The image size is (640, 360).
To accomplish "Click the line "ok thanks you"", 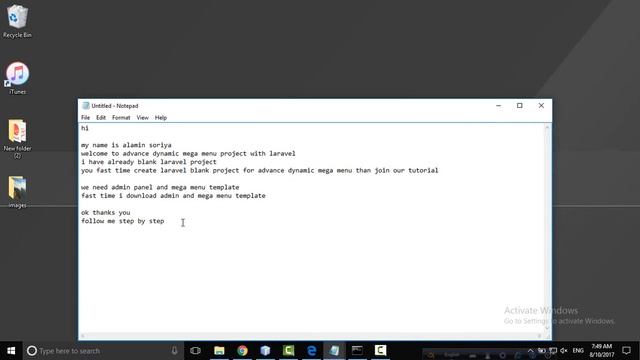I will [106, 212].
